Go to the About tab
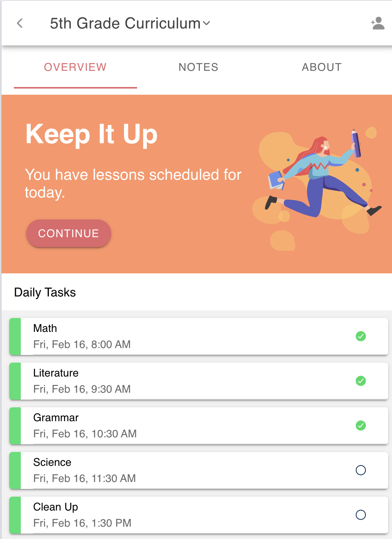 322,67
